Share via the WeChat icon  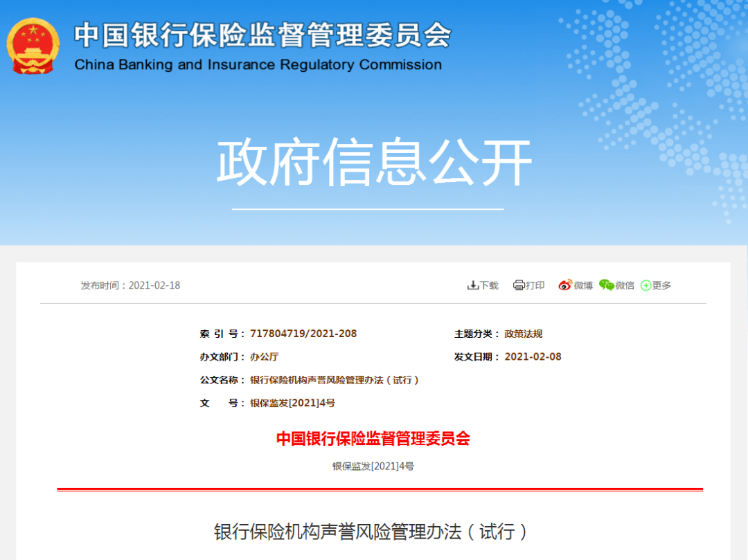[606, 285]
